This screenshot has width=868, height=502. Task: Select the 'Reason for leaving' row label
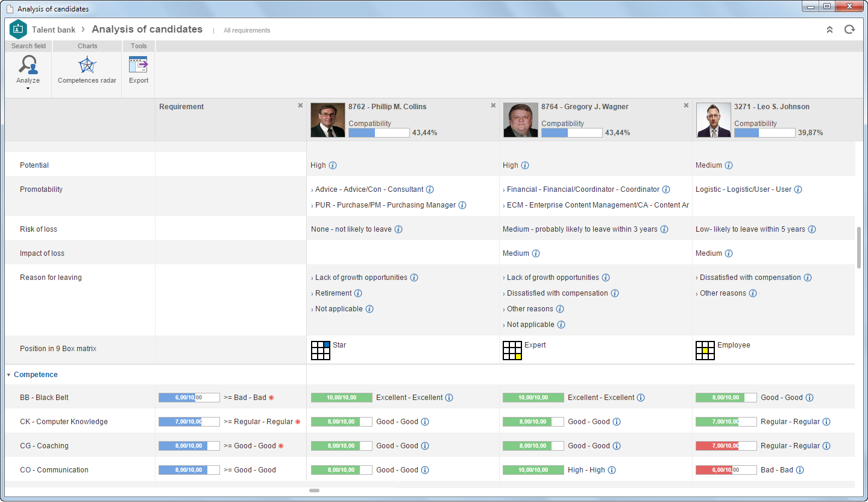pos(51,278)
